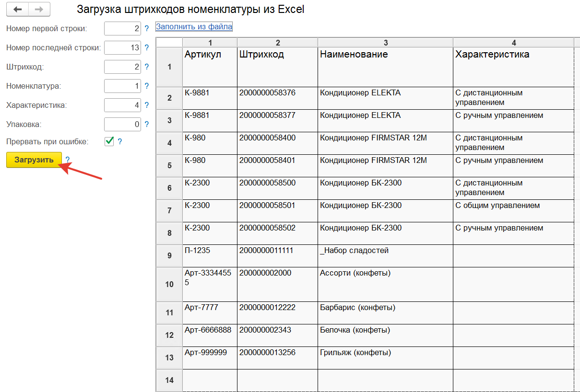The image size is (580, 392).
Task: Select barcode cell 2000000058501
Action: pyautogui.click(x=278, y=211)
